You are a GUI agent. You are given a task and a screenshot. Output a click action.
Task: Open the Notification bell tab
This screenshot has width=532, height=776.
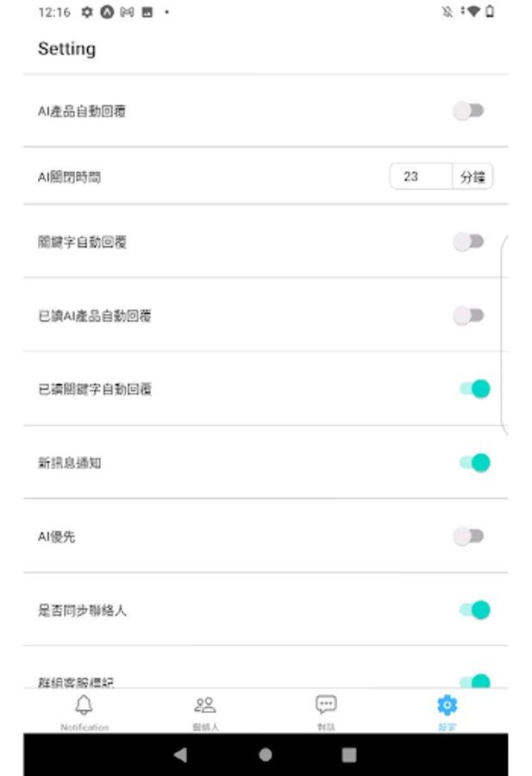click(x=84, y=711)
